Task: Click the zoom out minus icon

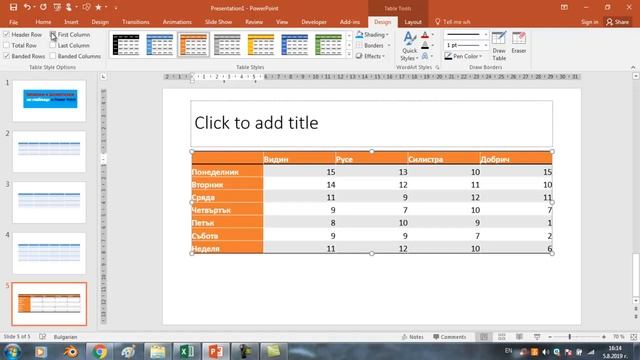Action: tap(550, 337)
